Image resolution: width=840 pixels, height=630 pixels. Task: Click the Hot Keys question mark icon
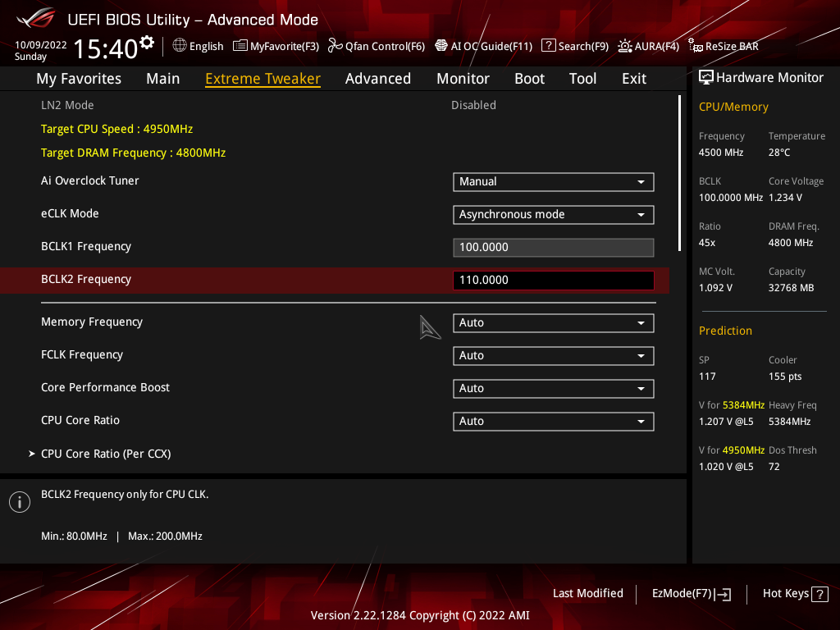[x=819, y=594]
